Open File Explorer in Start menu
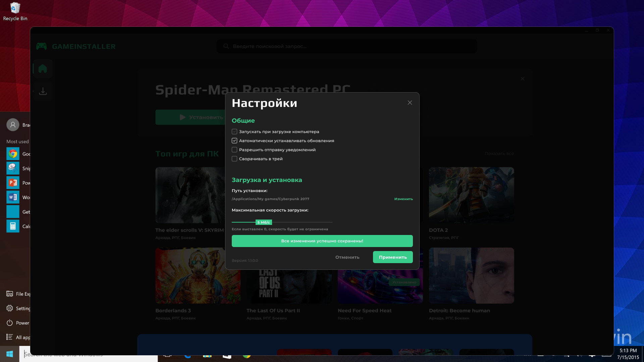 pos(18,294)
